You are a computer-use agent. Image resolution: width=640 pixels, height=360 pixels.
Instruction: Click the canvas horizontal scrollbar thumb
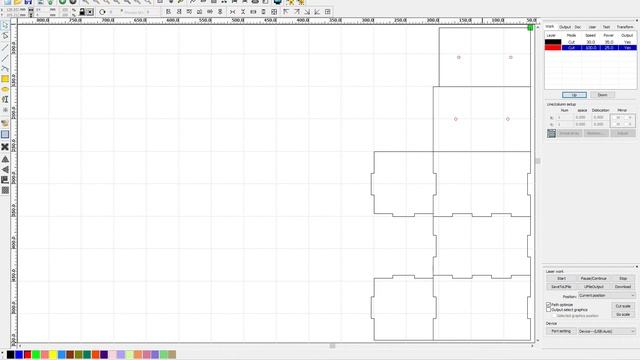coord(332,346)
